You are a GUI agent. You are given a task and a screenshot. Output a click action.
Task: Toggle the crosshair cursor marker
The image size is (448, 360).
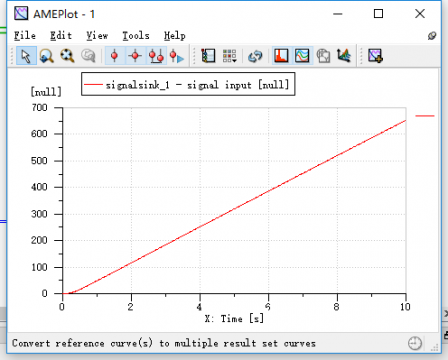[135, 56]
